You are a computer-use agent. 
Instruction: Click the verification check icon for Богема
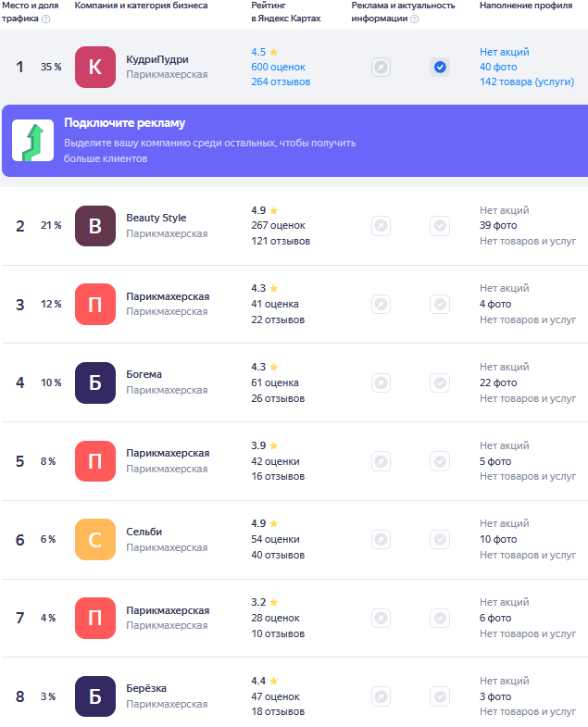[x=440, y=382]
